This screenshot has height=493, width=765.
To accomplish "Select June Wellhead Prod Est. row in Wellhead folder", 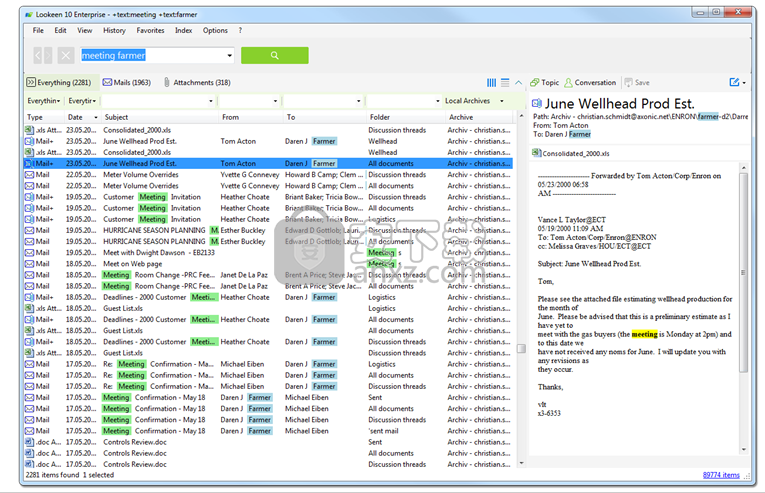I will [x=268, y=142].
